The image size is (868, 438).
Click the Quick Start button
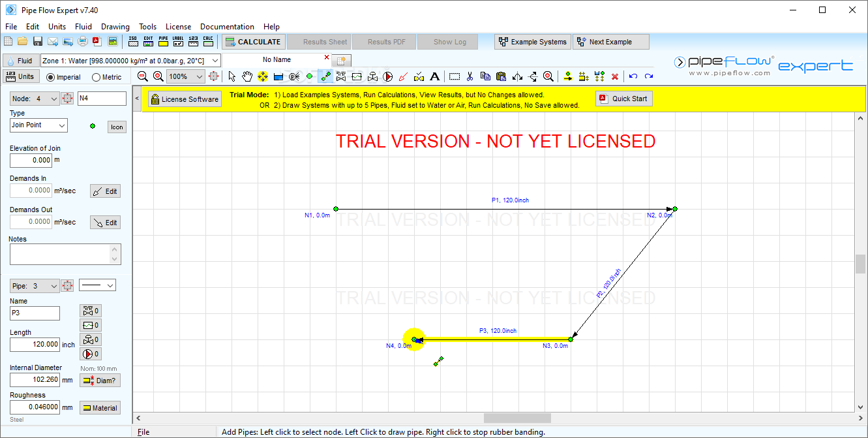(x=624, y=99)
